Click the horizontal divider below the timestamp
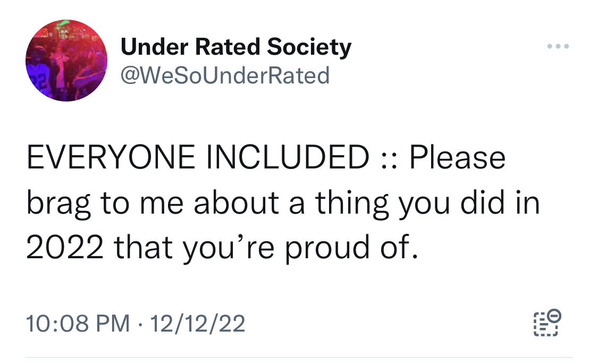 tap(299, 357)
